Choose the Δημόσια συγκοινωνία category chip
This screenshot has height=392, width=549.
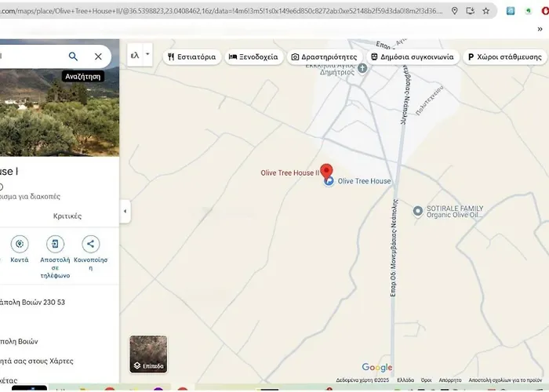413,57
